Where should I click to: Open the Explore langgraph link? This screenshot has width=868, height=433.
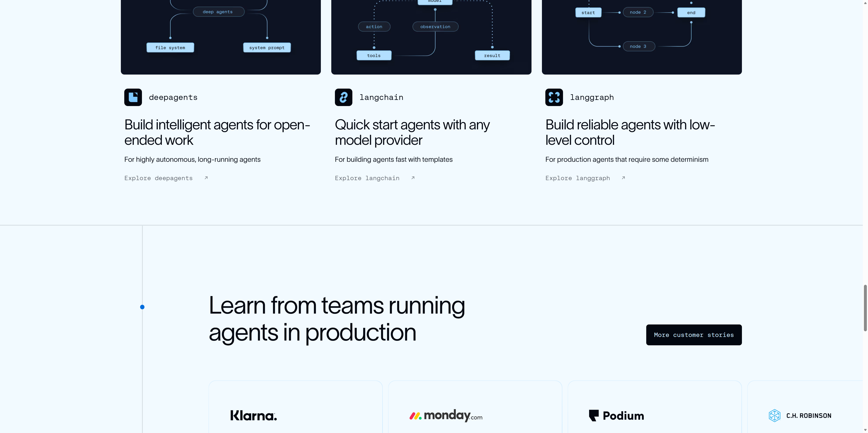coord(585,178)
